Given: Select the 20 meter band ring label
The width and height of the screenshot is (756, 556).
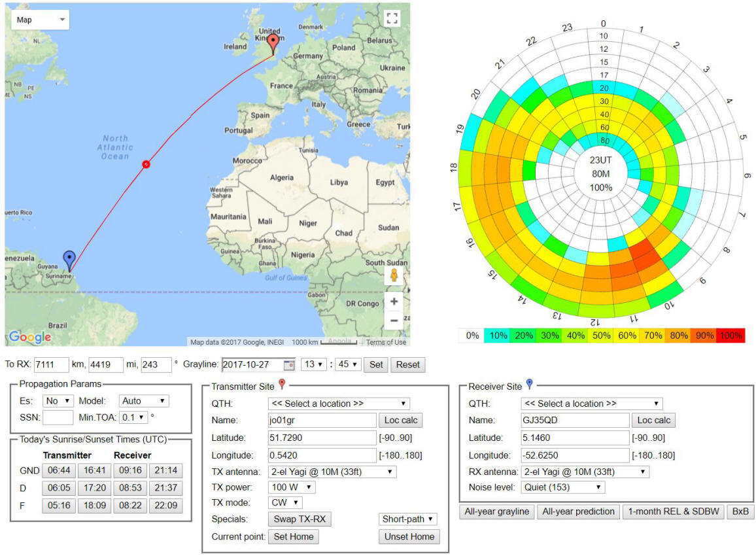Looking at the screenshot, I should (x=604, y=88).
